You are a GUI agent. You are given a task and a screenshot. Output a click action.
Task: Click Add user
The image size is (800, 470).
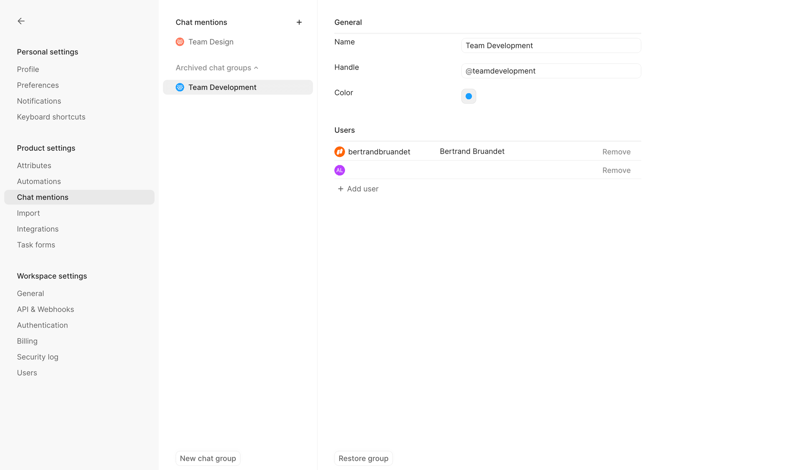click(x=358, y=189)
